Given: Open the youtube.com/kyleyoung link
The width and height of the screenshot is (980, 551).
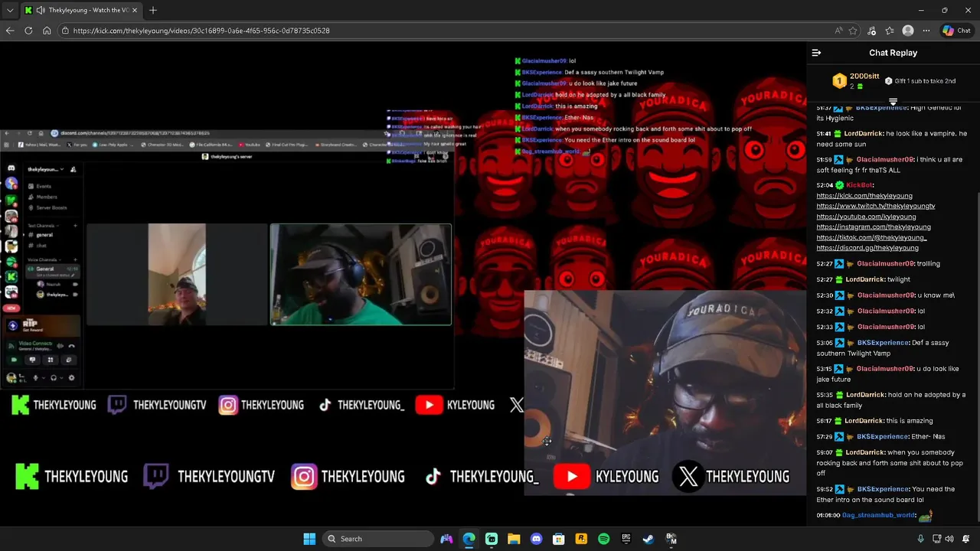Looking at the screenshot, I should pyautogui.click(x=866, y=217).
